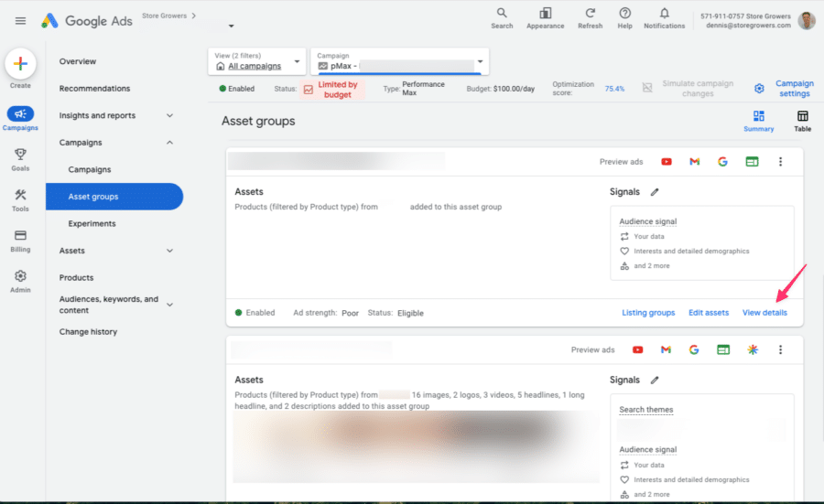824x504 pixels.
Task: Click the Limited by budget status icon
Action: coord(309,90)
